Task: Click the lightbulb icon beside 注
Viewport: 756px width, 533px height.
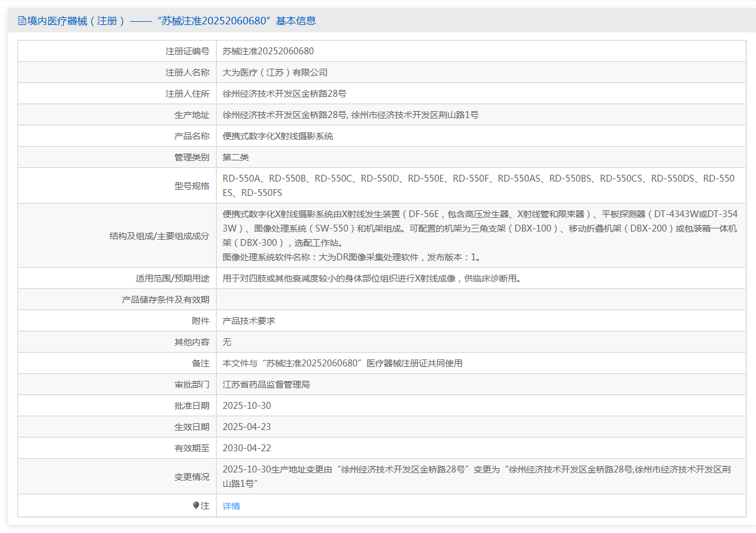Action: [196, 506]
